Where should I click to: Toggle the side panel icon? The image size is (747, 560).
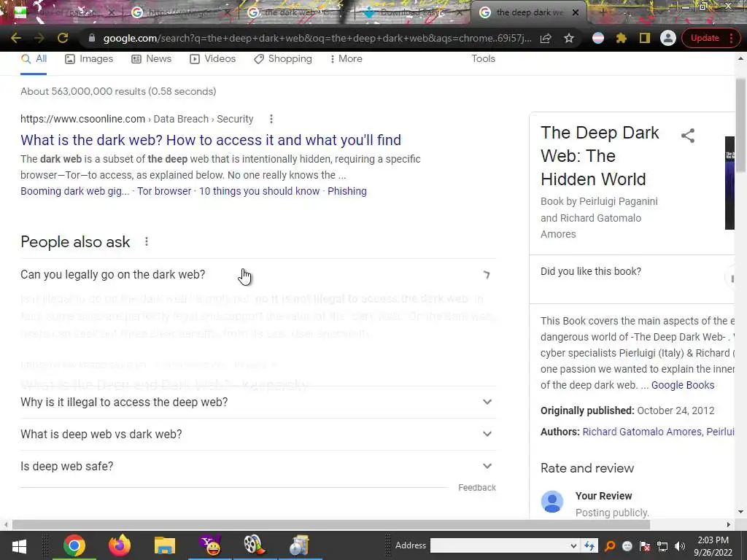tap(645, 38)
